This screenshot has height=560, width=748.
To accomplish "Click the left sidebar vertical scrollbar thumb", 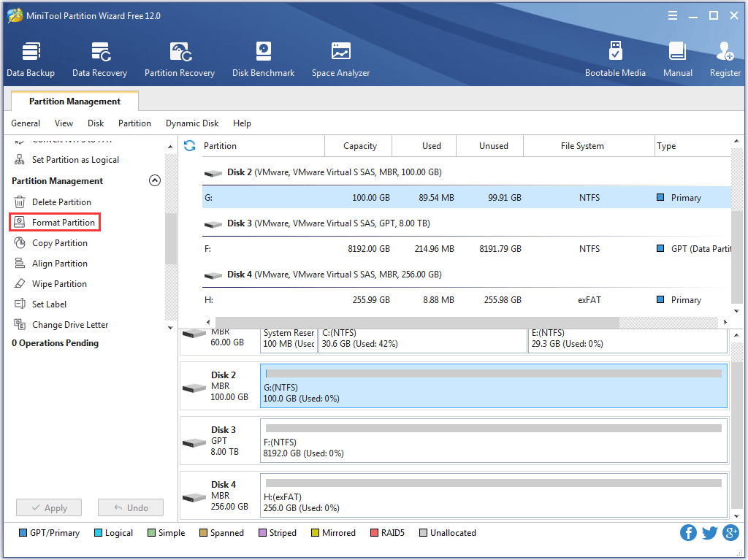I will click(x=170, y=239).
